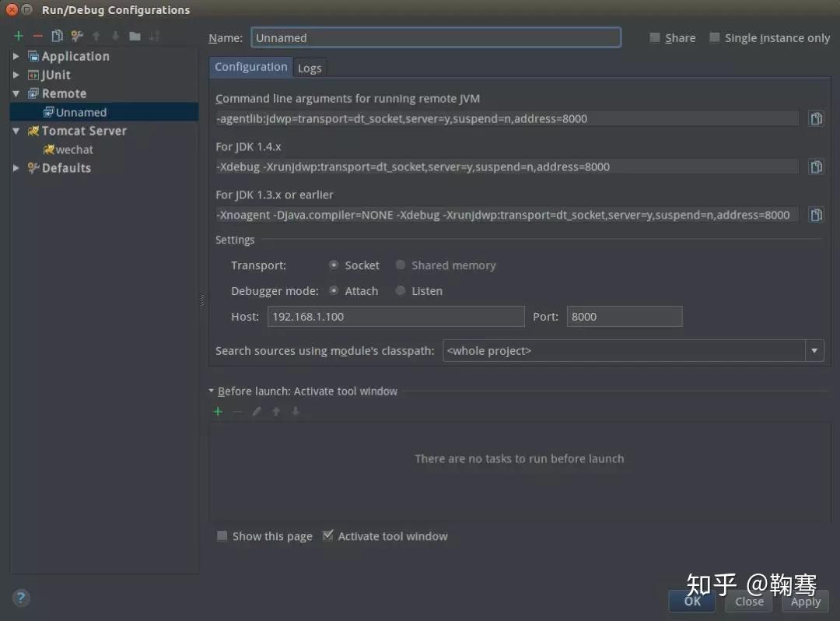This screenshot has width=840, height=621.
Task: Click the Host input field
Action: tap(395, 316)
